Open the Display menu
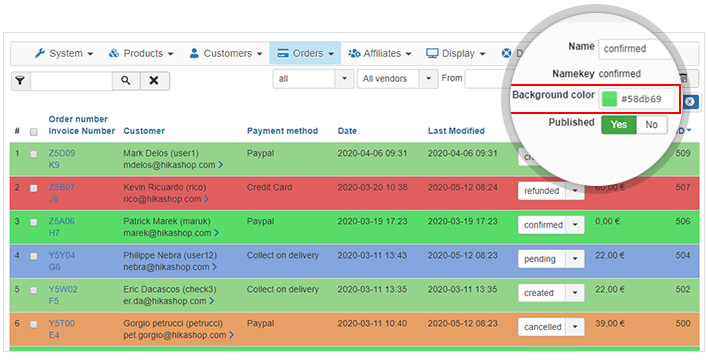 tap(456, 53)
